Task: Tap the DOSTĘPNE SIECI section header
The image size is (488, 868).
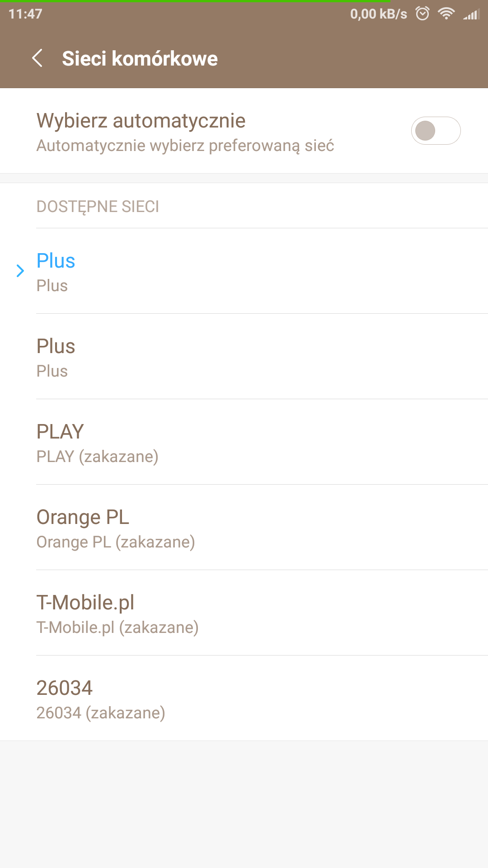Action: 98,207
